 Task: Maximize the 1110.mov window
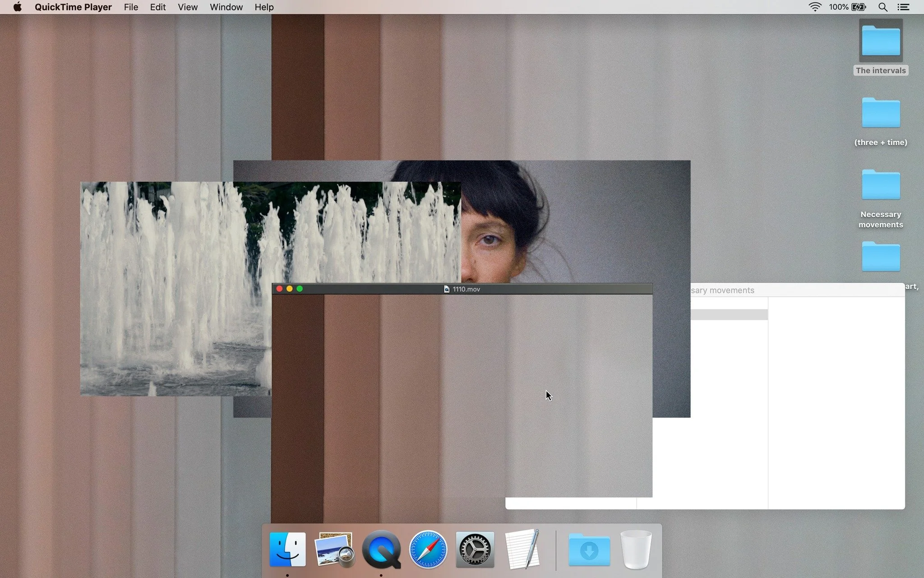coord(300,289)
